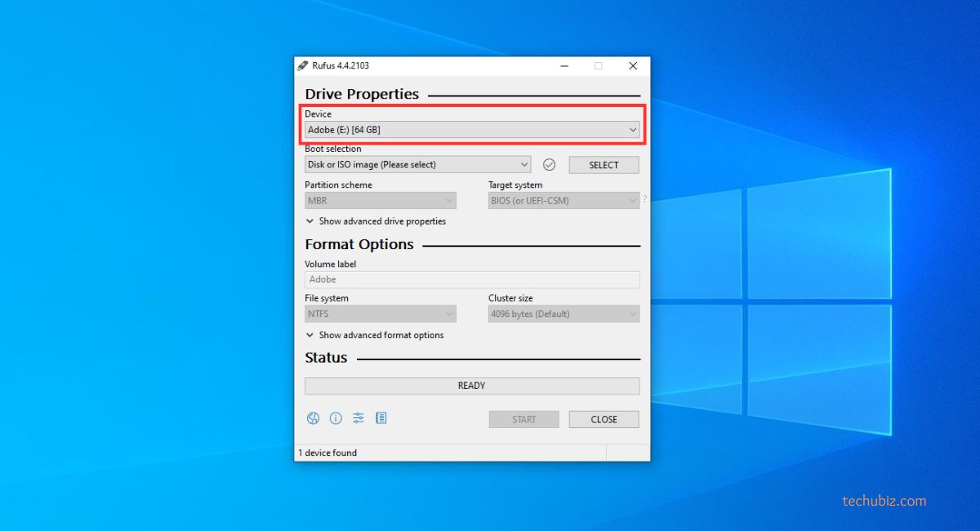Open the File system dropdown
980x531 pixels.
[380, 314]
